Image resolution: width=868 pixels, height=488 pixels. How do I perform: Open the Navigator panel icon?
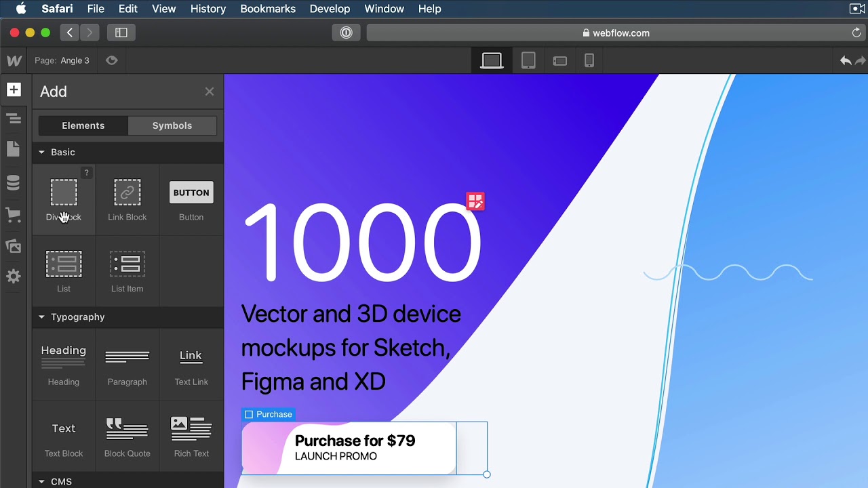pos(14,119)
